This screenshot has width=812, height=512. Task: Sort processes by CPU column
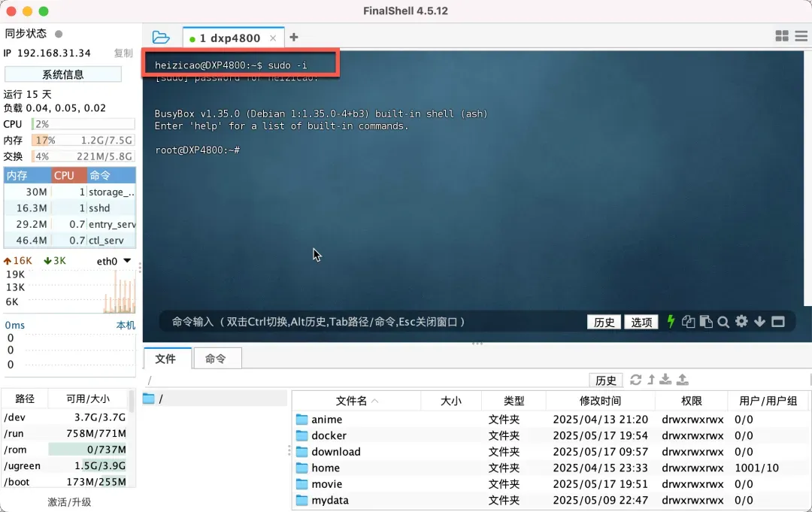pyautogui.click(x=68, y=175)
